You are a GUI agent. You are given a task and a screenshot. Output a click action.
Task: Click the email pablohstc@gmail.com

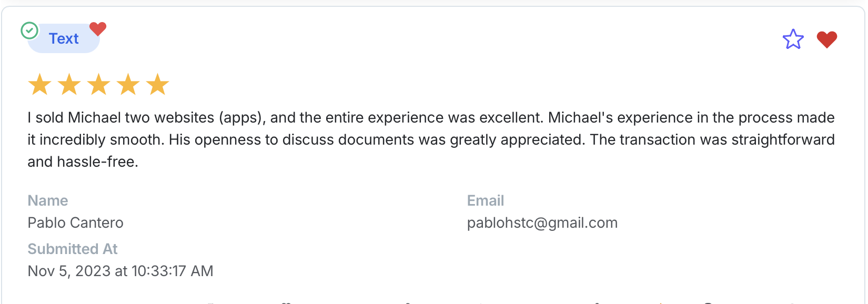tap(542, 223)
